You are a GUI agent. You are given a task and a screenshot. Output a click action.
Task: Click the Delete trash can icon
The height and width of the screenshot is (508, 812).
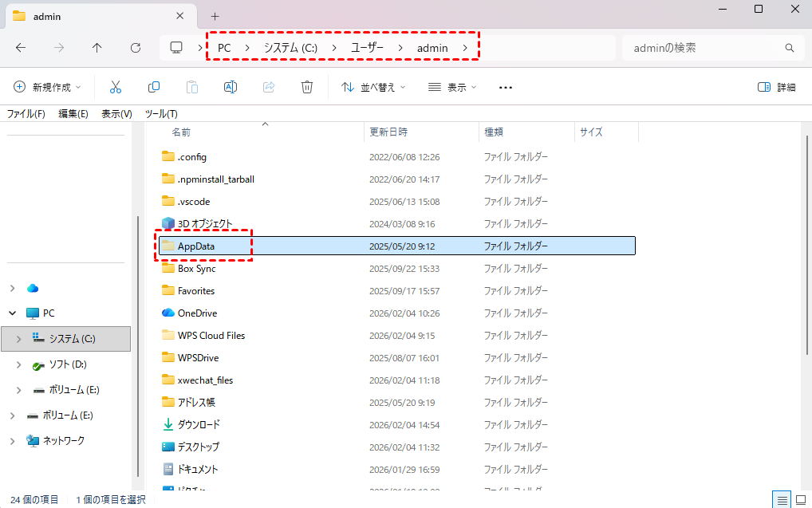[306, 87]
